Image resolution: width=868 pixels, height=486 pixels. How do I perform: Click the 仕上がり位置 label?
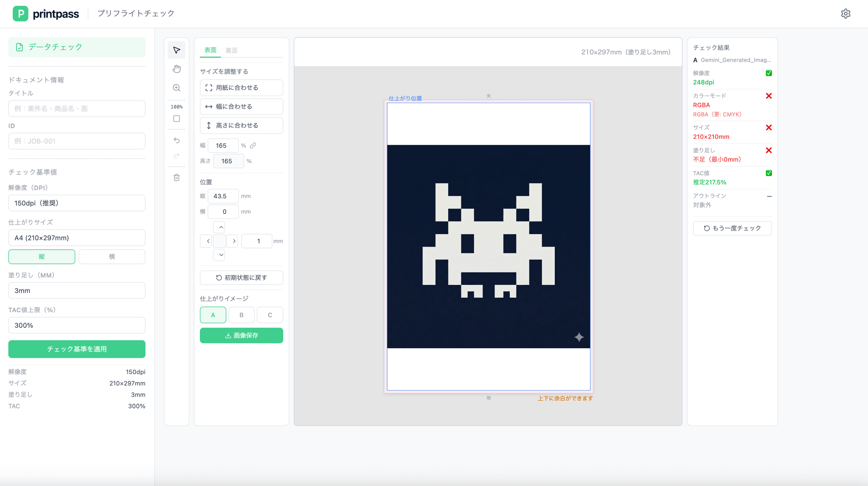405,98
